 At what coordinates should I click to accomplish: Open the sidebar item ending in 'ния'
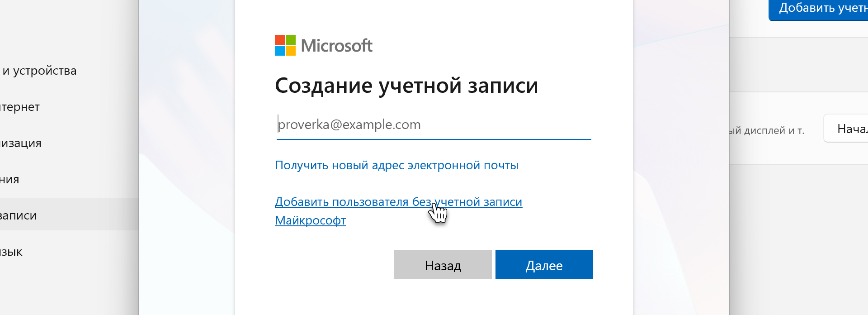point(10,180)
